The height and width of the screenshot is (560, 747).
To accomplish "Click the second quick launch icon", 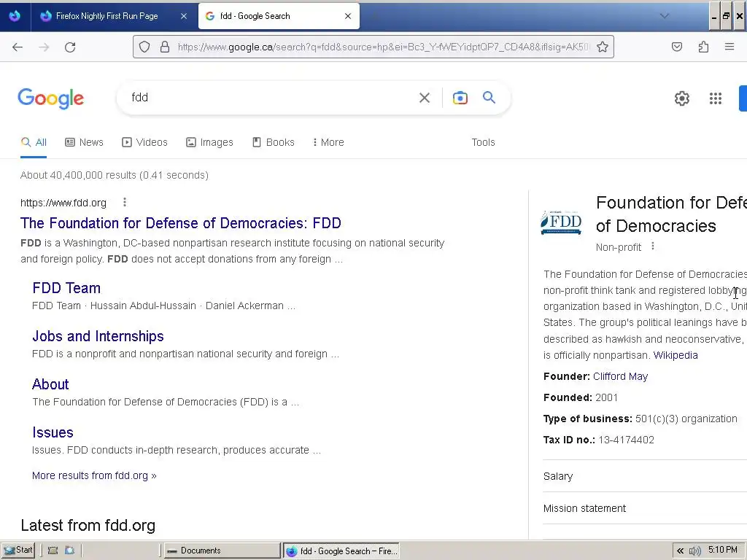I will pyautogui.click(x=69, y=551).
